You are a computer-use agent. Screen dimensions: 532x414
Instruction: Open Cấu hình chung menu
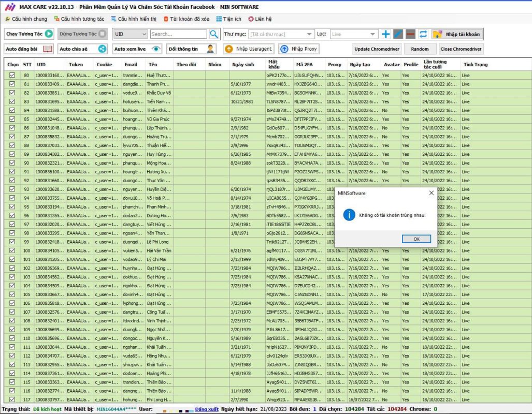pyautogui.click(x=26, y=19)
